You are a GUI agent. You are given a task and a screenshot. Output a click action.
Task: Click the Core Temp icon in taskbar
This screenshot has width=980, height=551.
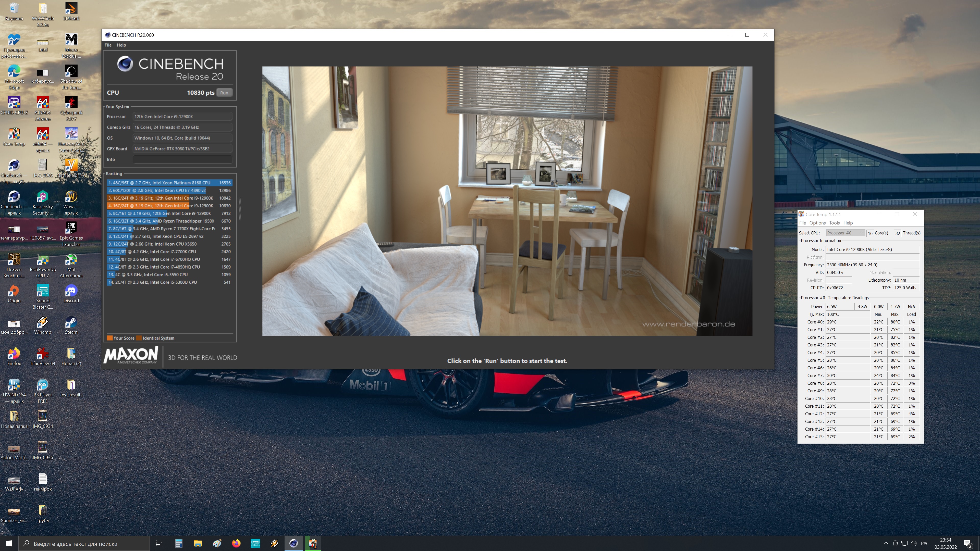tap(313, 543)
